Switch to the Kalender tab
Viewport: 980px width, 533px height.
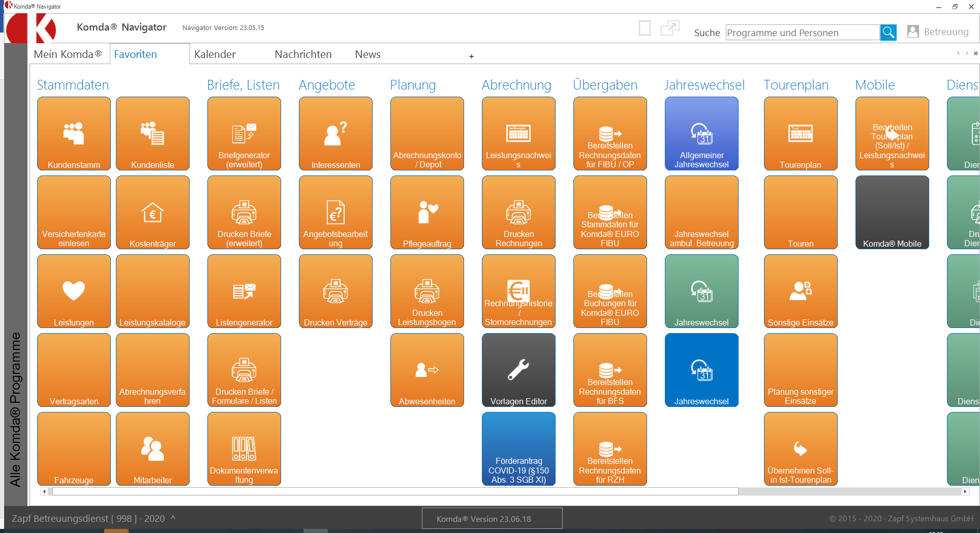tap(215, 54)
